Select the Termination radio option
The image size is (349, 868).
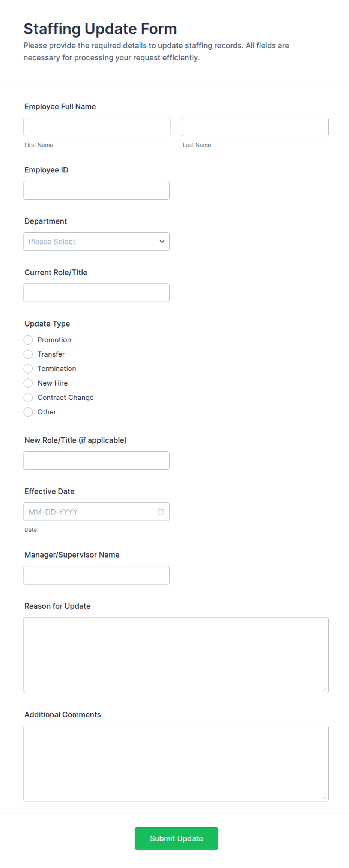click(28, 369)
